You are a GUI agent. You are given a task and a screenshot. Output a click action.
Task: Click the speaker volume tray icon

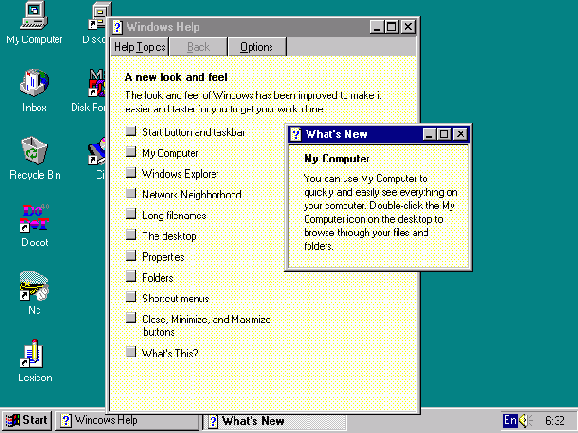click(x=526, y=420)
